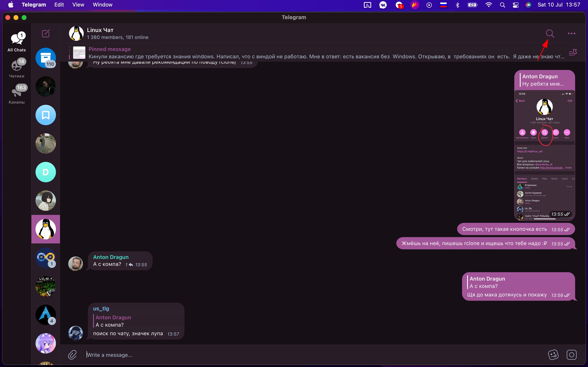588x367 pixels.
Task: Open the chat with the D avatar
Action: [46, 172]
